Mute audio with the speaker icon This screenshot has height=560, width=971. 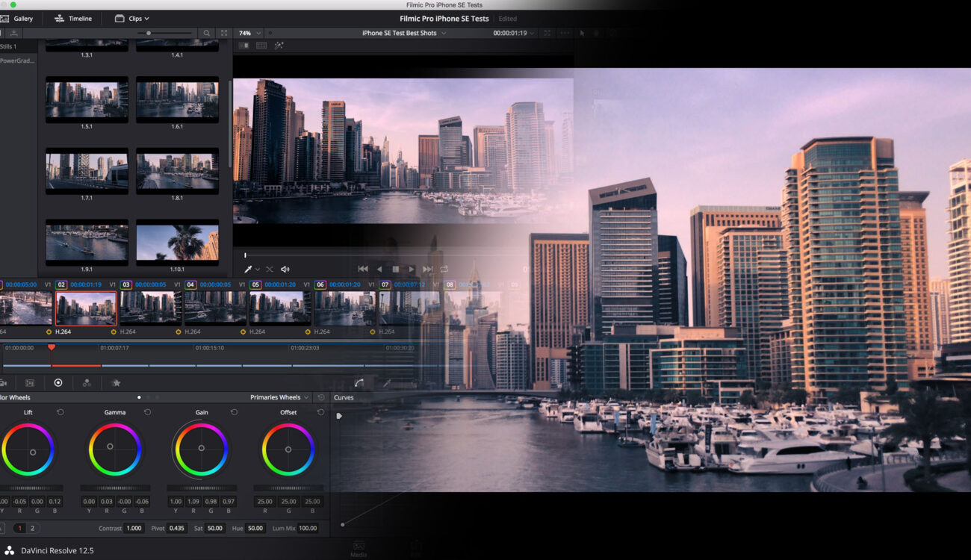[285, 269]
